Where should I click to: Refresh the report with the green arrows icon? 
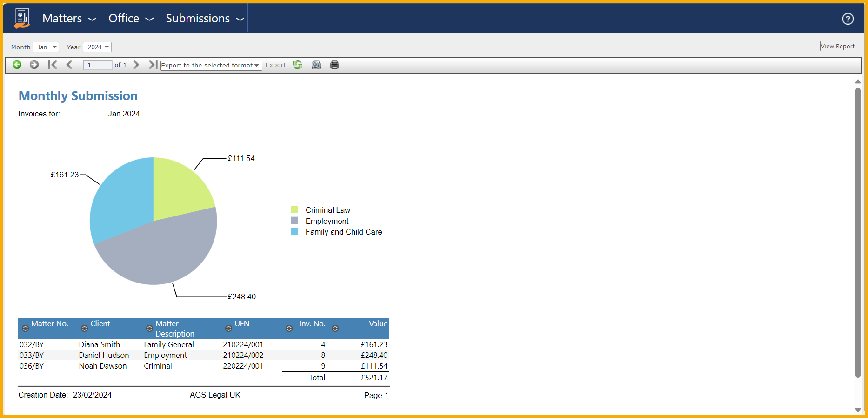tap(298, 65)
